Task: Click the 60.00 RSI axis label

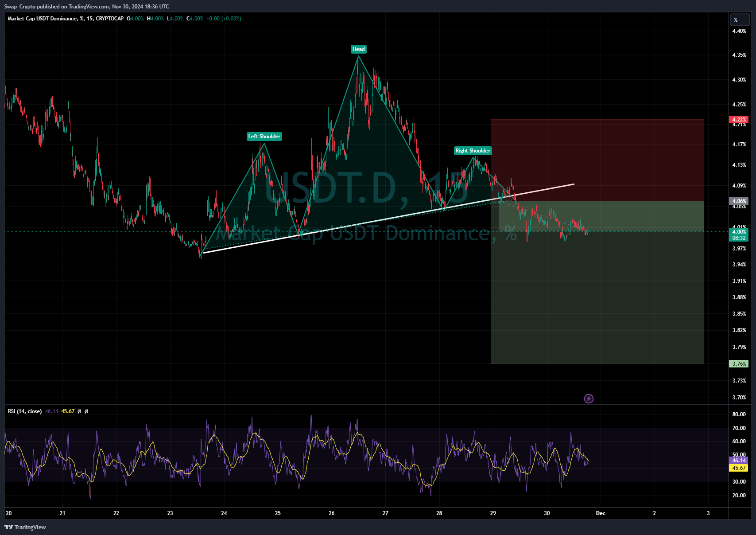Action: pos(739,441)
